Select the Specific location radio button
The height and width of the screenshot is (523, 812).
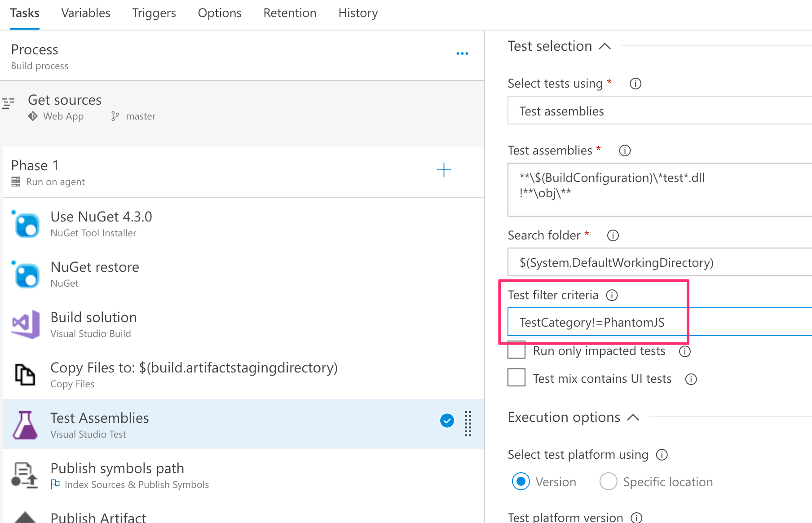[609, 482]
